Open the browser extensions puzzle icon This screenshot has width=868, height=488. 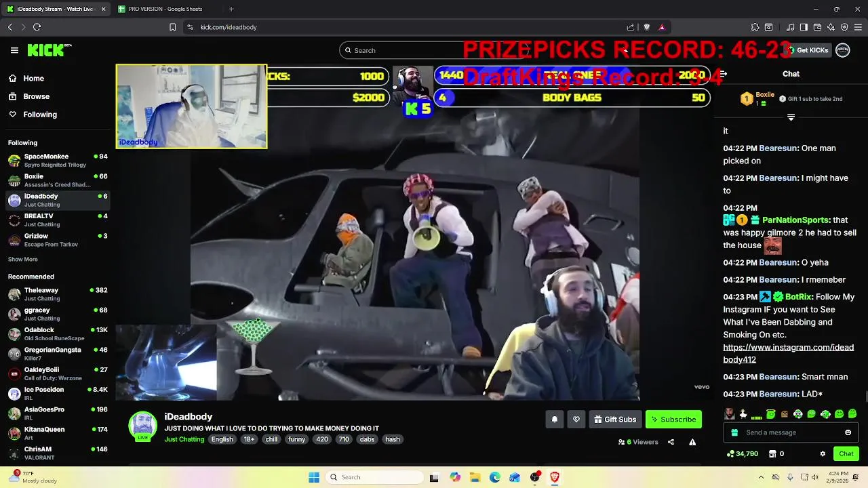pos(755,27)
